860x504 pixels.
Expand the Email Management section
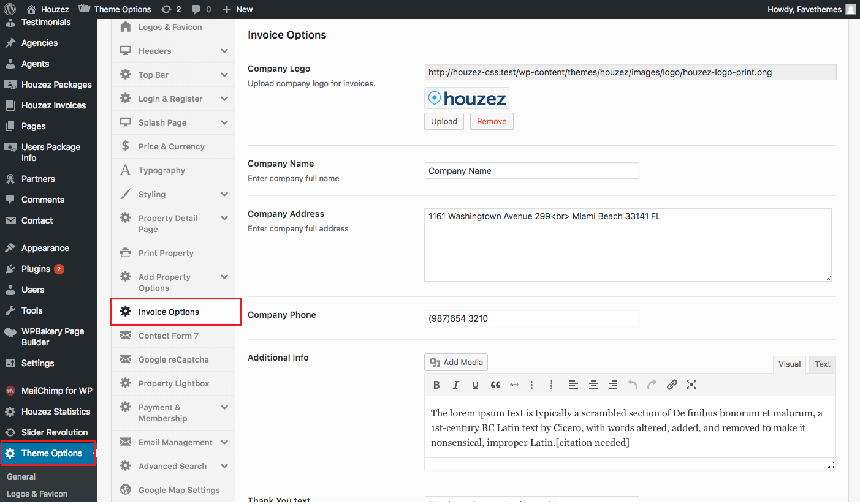pyautogui.click(x=173, y=442)
